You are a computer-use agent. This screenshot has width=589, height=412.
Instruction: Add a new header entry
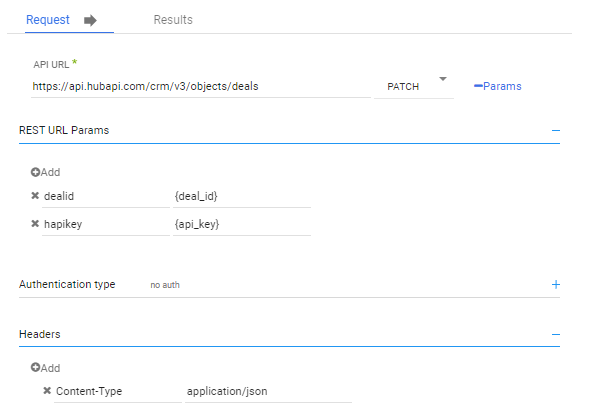[45, 368]
